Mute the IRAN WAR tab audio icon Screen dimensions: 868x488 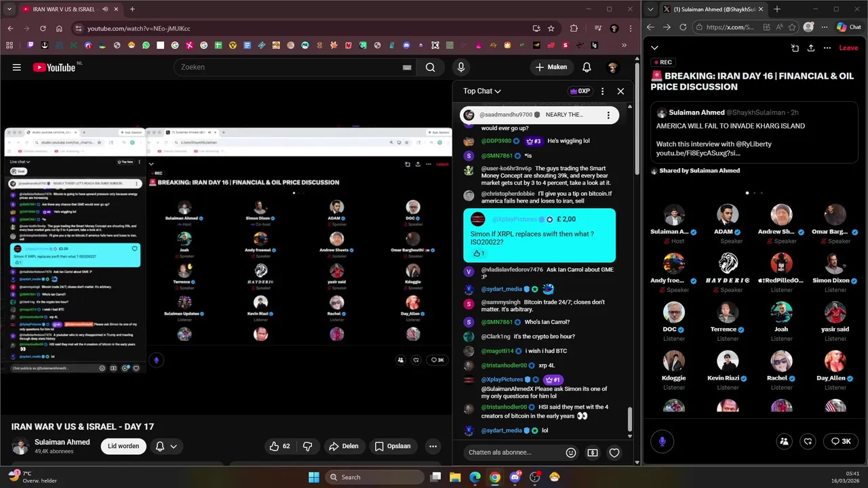click(x=105, y=9)
